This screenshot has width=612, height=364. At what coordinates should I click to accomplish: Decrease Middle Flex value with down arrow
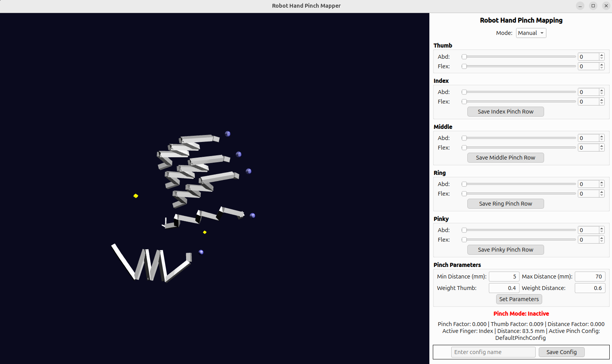tap(602, 150)
